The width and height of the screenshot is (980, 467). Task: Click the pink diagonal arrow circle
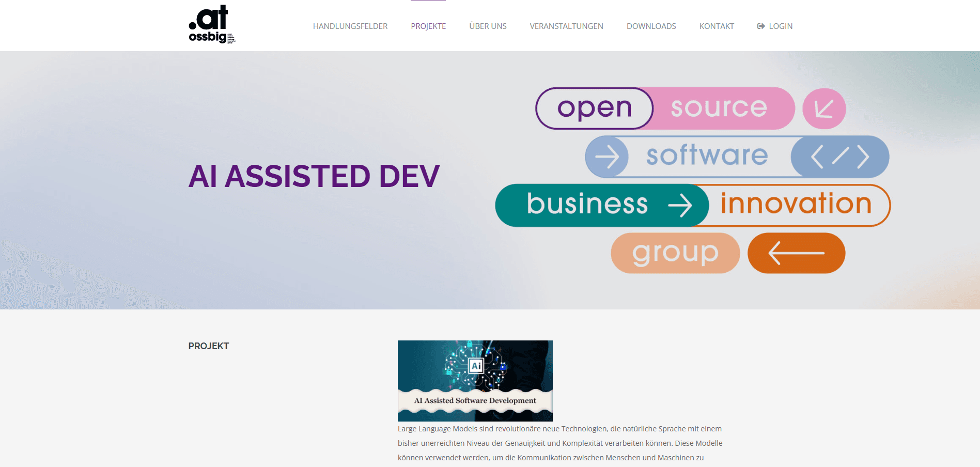click(x=823, y=108)
